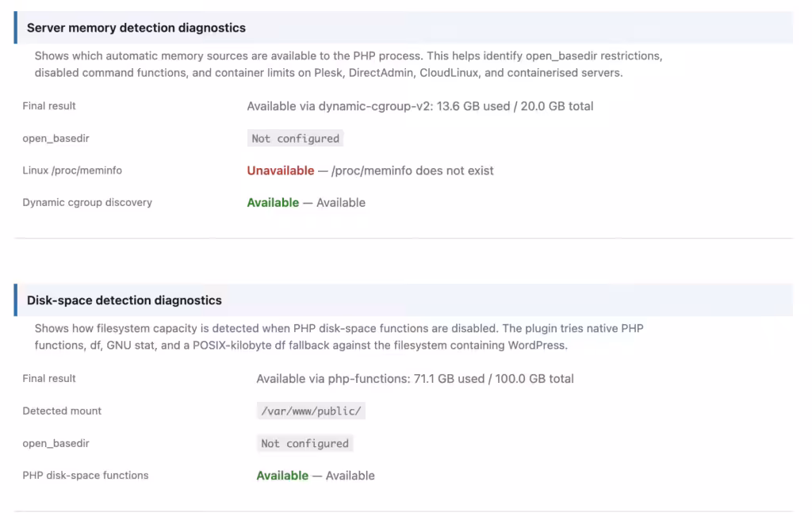
Task: Click the memory open_basedir Not configured value
Action: 295,138
